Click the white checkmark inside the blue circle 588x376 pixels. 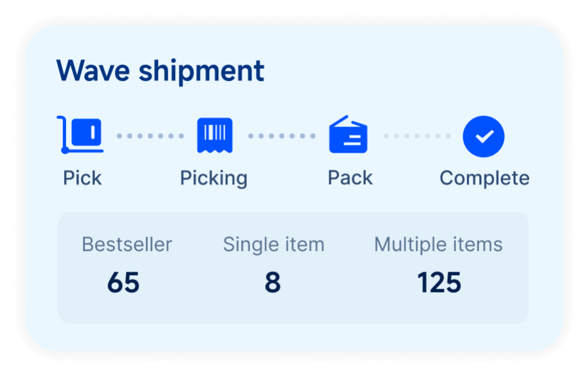coord(484,136)
